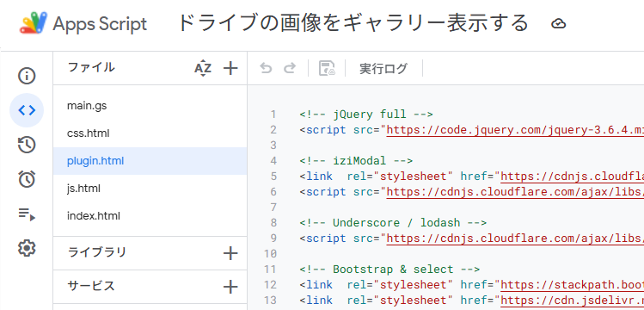Select the Editor code icon in sidebar
The height and width of the screenshot is (310, 644).
[x=27, y=110]
